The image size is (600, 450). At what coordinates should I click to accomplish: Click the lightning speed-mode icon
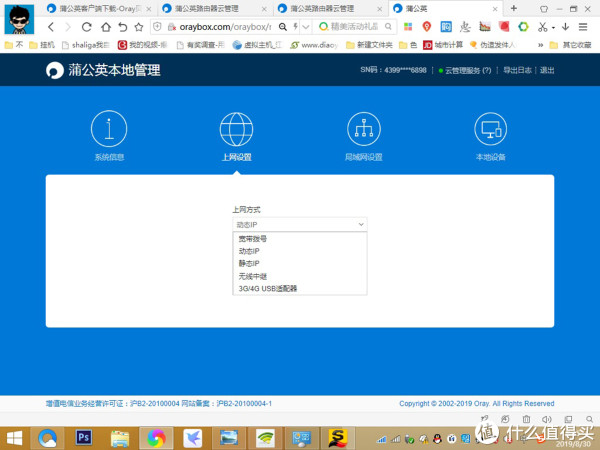tap(295, 26)
